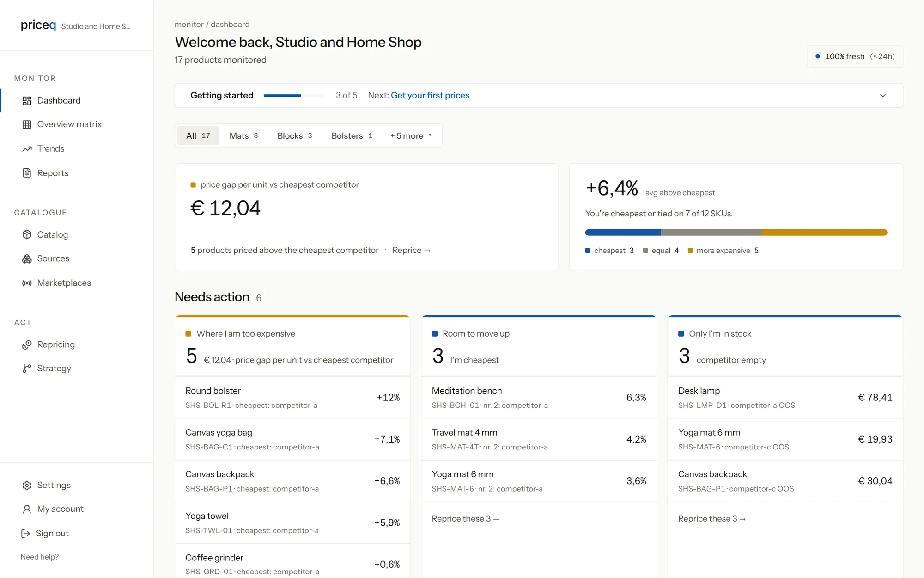The height and width of the screenshot is (578, 924).
Task: Open the Yoga towel row
Action: (x=292, y=523)
